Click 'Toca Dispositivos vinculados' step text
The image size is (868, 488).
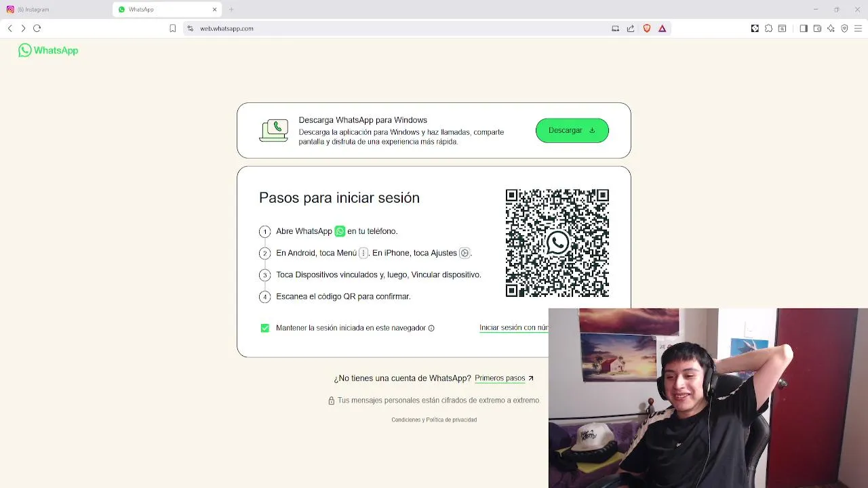point(378,274)
